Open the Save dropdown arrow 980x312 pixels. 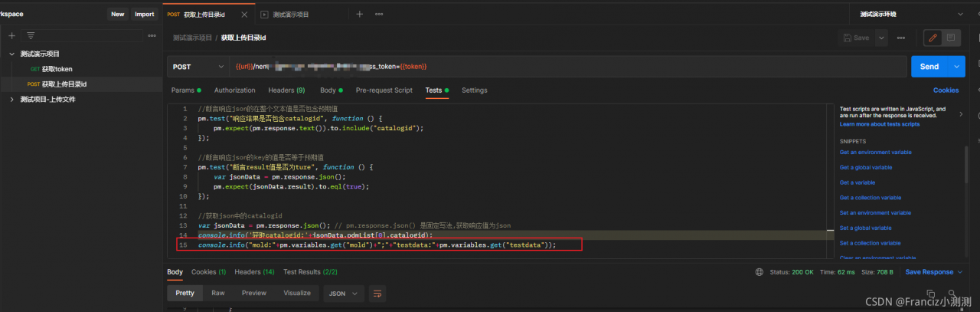pyautogui.click(x=881, y=38)
